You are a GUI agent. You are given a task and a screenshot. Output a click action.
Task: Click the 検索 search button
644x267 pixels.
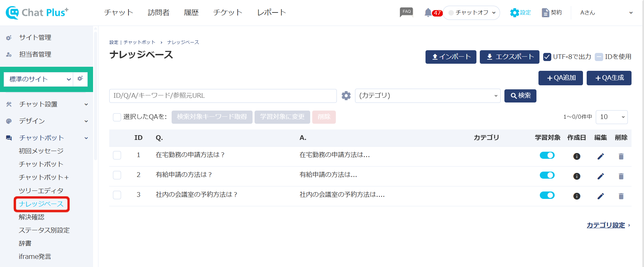coord(520,96)
